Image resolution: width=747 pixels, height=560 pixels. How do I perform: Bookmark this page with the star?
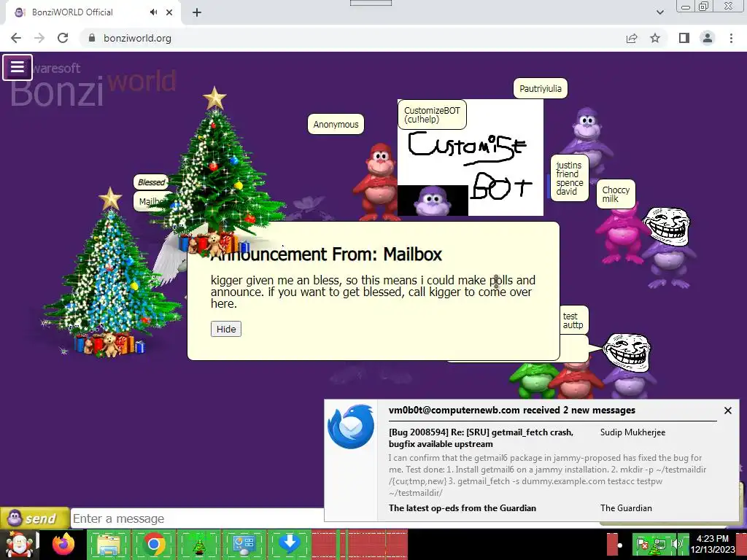[655, 38]
